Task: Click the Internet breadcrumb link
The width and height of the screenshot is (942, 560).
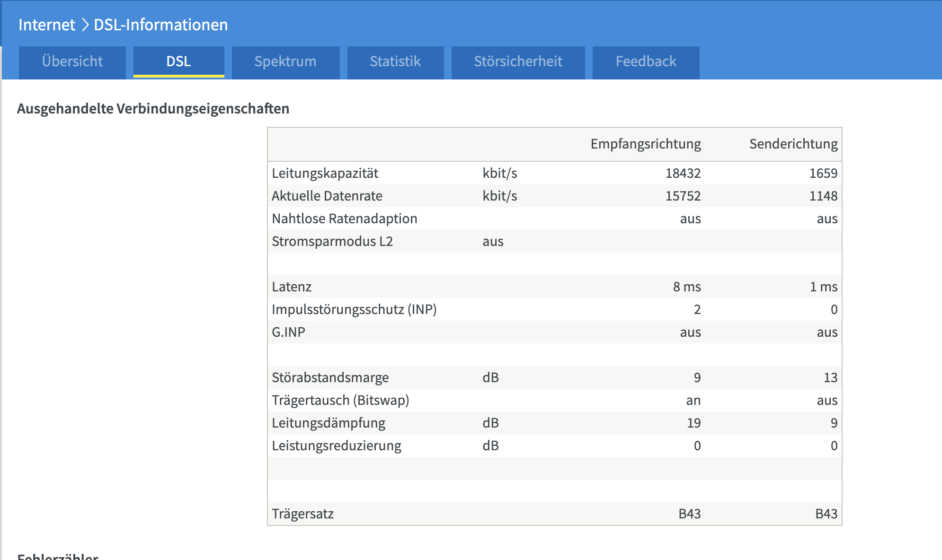Action: coord(46,25)
